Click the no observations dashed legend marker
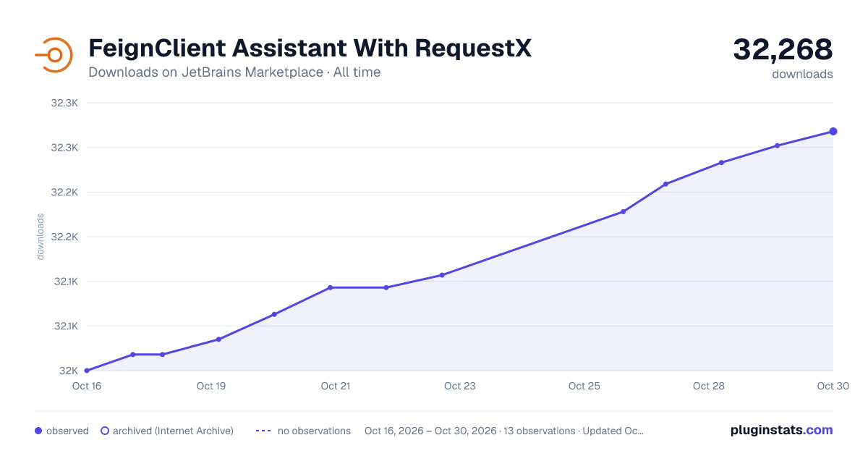The height and width of the screenshot is (456, 868). 263,431
